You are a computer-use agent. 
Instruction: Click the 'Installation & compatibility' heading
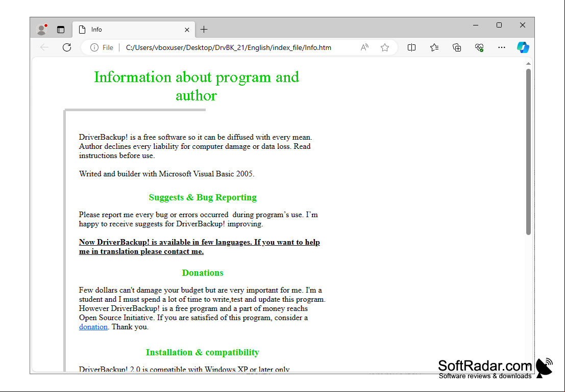(x=203, y=352)
